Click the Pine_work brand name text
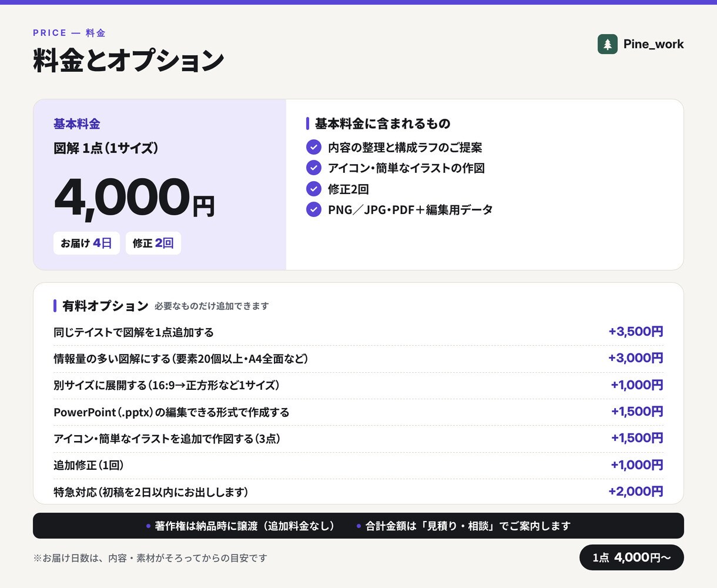This screenshot has width=717, height=588. pos(654,44)
